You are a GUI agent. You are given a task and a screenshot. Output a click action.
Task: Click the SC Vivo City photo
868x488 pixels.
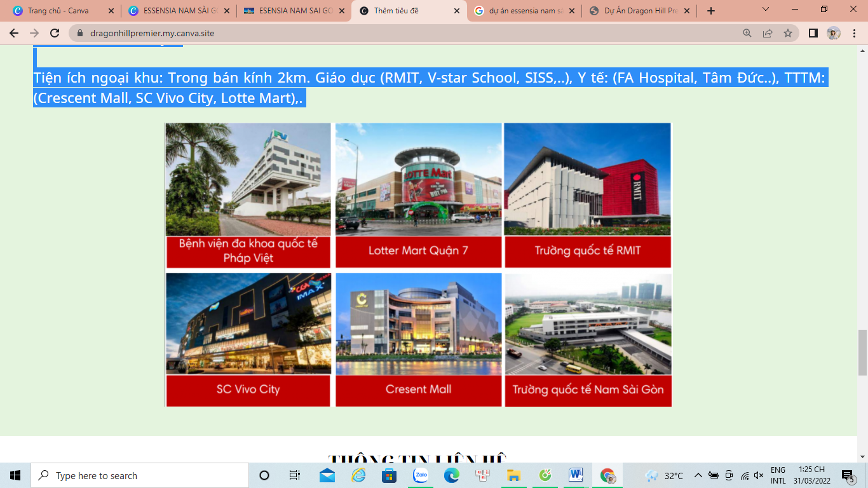[x=248, y=323]
